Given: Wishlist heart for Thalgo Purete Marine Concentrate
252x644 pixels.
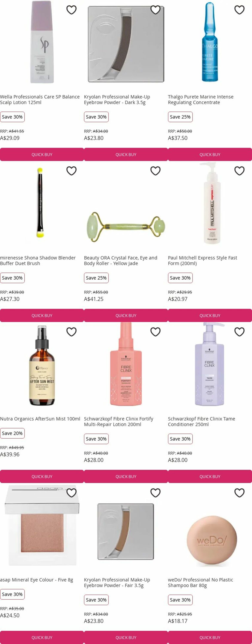Looking at the screenshot, I should (x=240, y=10).
